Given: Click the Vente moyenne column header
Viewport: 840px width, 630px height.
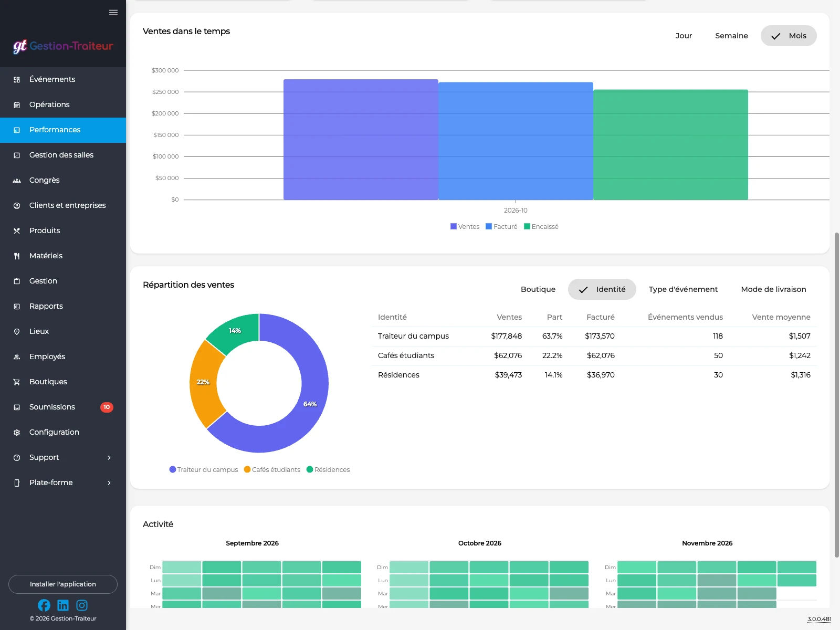Looking at the screenshot, I should (781, 317).
